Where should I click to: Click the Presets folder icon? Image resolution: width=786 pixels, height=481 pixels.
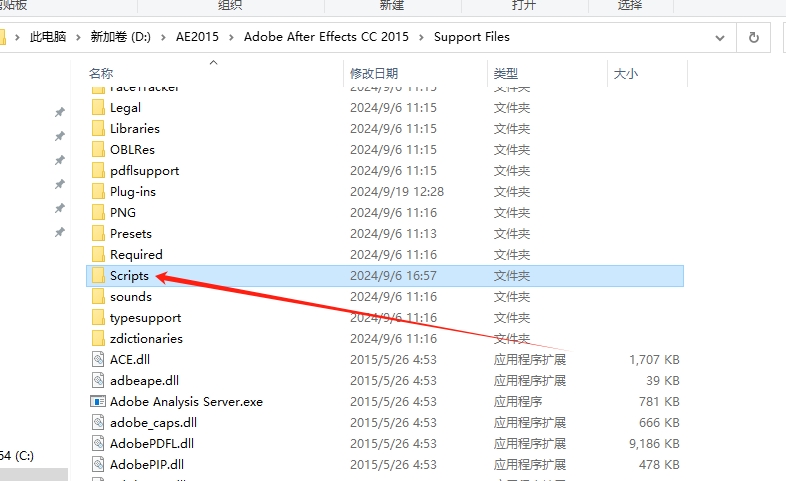tap(98, 234)
